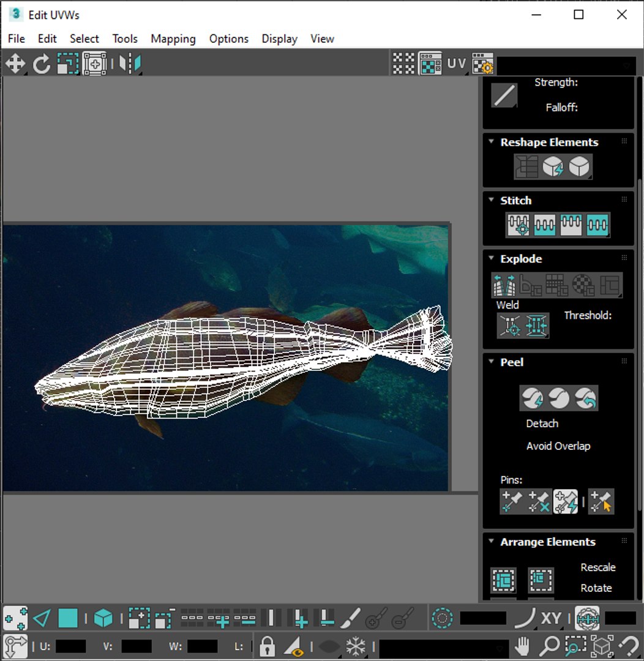Select the Rotate tool in top toolbar
The image size is (644, 661).
pos(42,64)
